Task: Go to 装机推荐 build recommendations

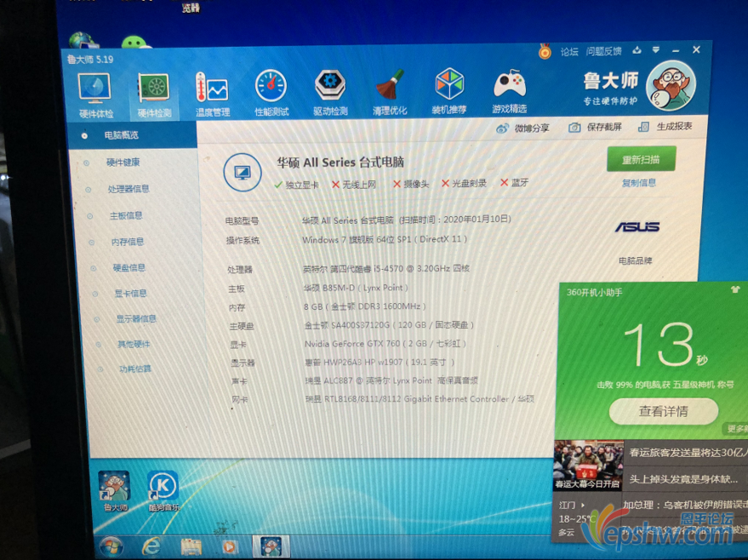Action: click(449, 92)
